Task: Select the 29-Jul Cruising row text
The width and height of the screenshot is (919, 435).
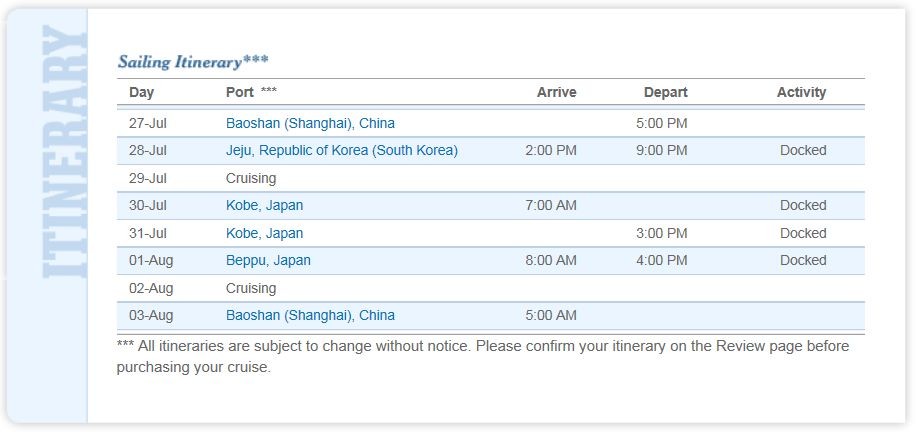Action: [x=251, y=178]
